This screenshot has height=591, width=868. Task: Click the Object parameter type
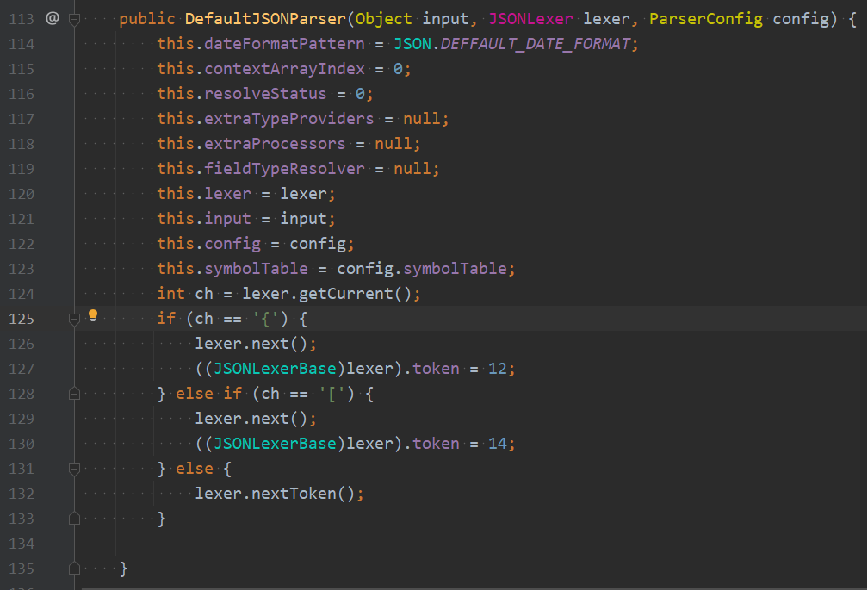pos(384,19)
